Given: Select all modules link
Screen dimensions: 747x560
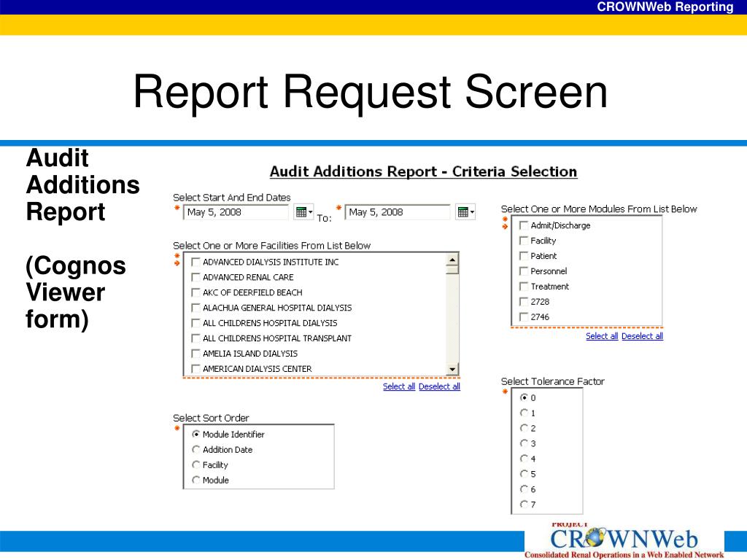Looking at the screenshot, I should click(602, 336).
